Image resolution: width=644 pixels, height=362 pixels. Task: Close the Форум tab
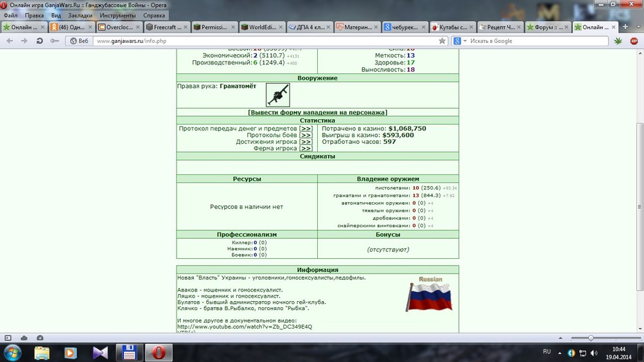coord(566,27)
